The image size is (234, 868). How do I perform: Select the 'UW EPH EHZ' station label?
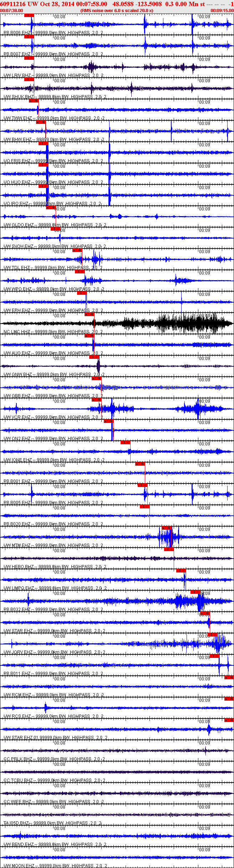[x=17, y=310]
